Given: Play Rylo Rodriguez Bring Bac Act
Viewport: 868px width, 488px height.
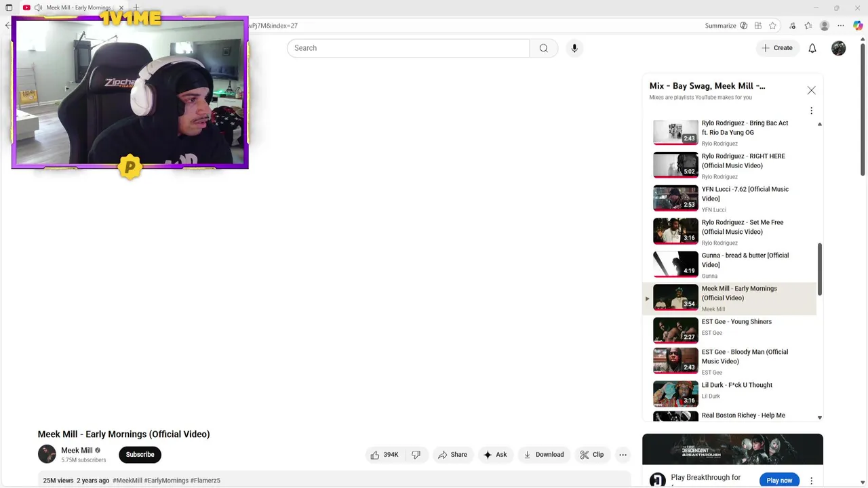Looking at the screenshot, I should pyautogui.click(x=745, y=127).
